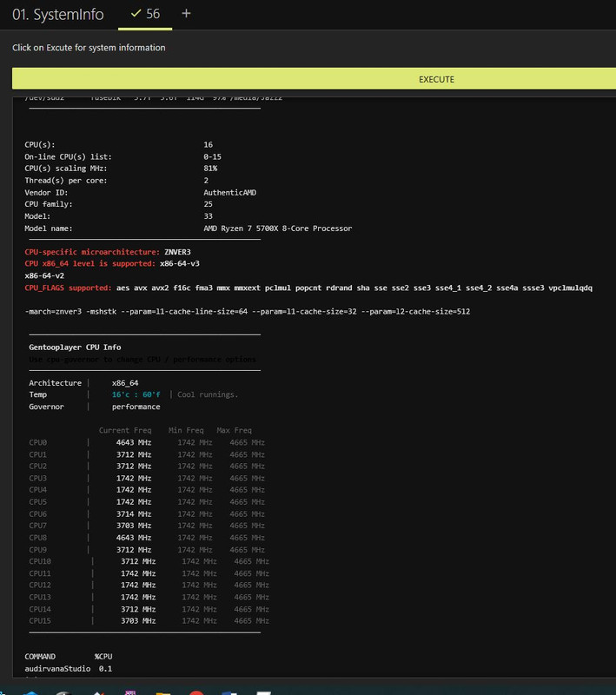Click the Architecture value x86_64
This screenshot has width=616, height=695.
125,382
